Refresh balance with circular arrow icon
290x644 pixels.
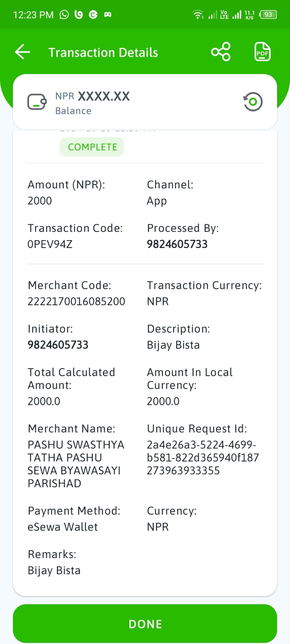point(253,102)
